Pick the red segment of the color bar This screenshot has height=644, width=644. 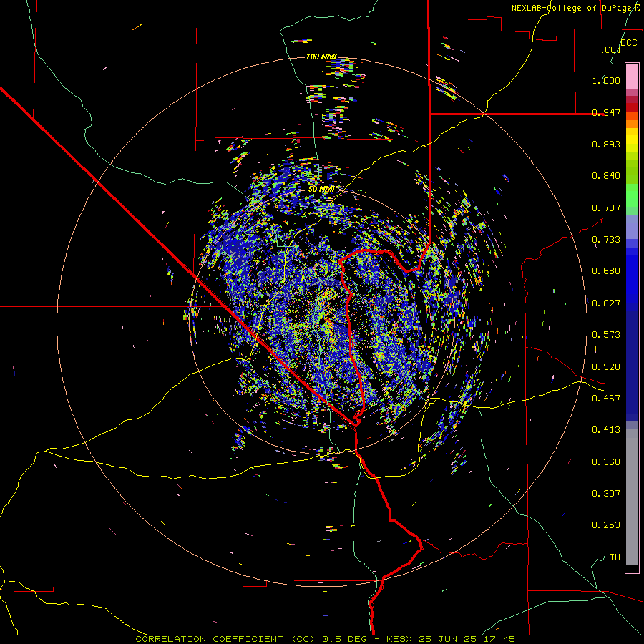(x=632, y=107)
